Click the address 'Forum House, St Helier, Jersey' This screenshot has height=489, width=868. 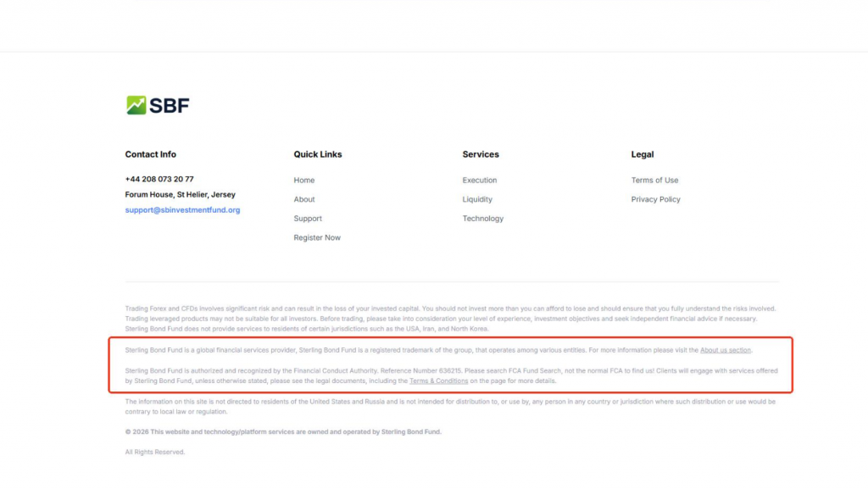180,195
